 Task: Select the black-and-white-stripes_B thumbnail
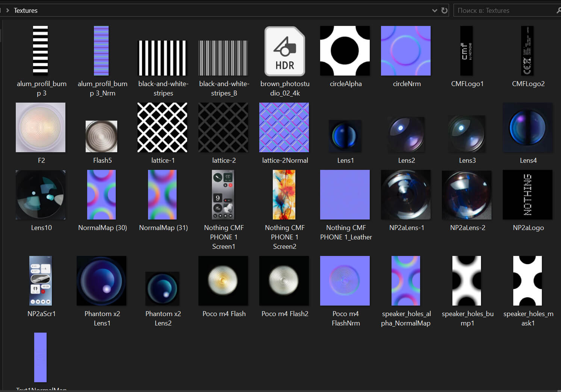pos(223,58)
